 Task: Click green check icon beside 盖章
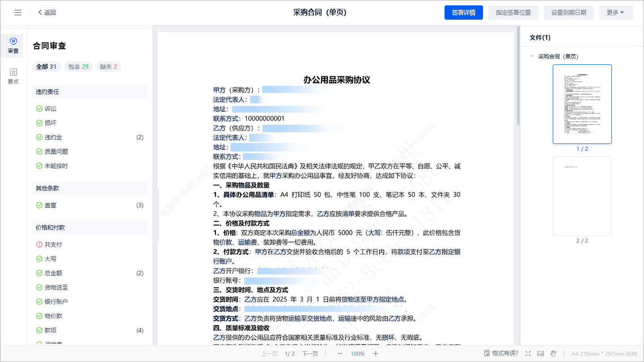click(x=39, y=205)
